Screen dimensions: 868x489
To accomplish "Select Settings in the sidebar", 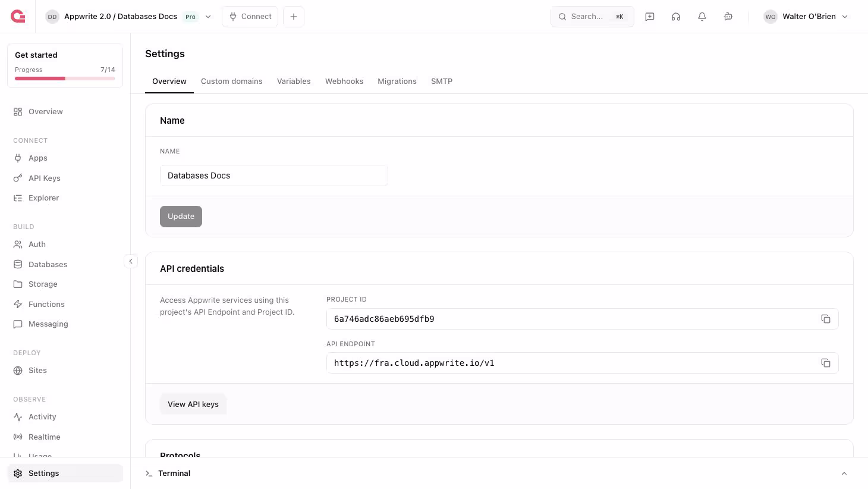I will point(65,474).
